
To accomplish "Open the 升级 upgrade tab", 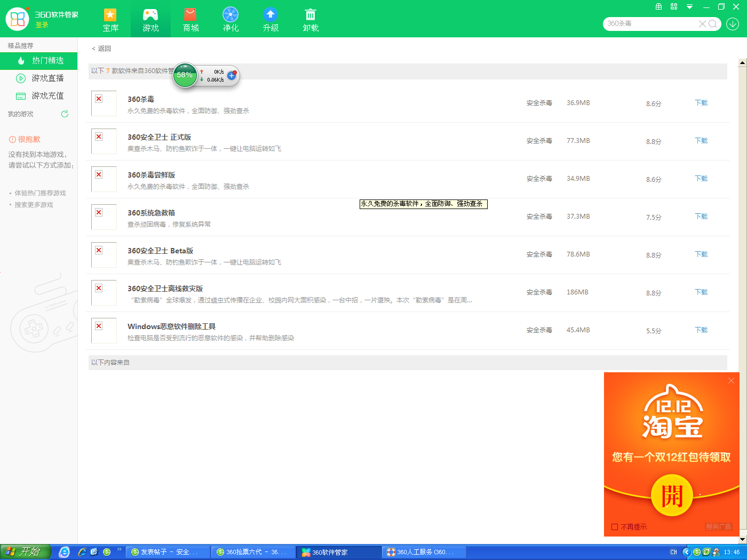I will (x=271, y=20).
